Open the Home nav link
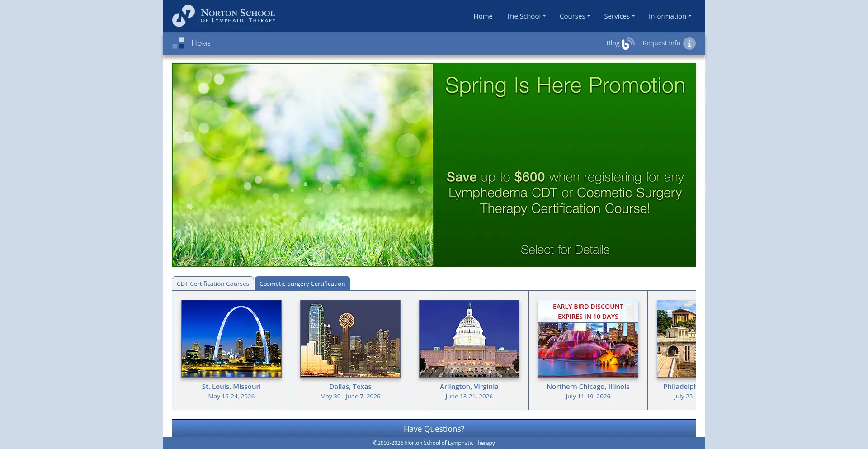The width and height of the screenshot is (868, 449). (x=483, y=16)
